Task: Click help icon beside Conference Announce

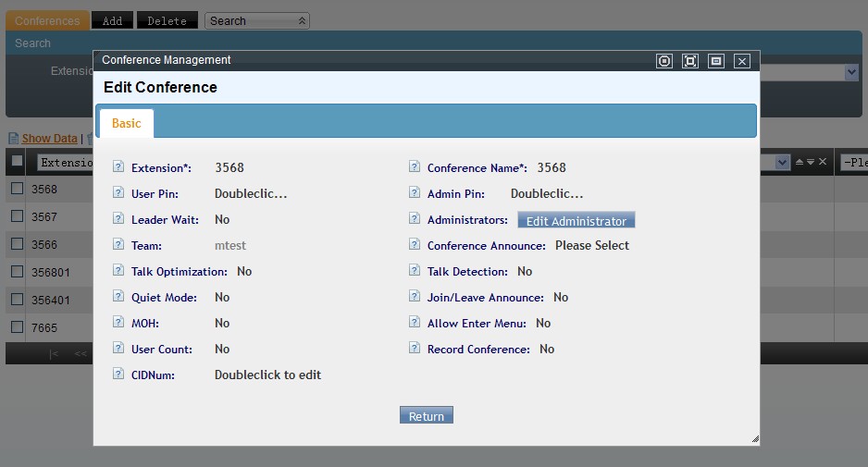Action: click(415, 245)
